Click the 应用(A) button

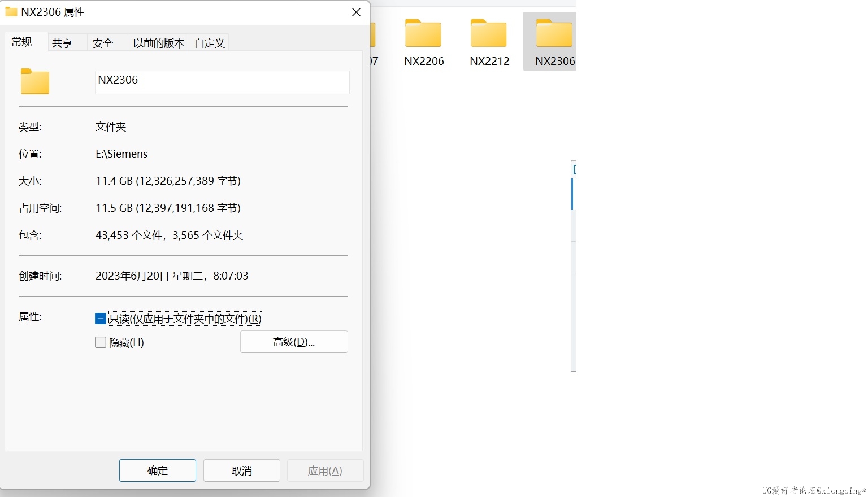325,470
